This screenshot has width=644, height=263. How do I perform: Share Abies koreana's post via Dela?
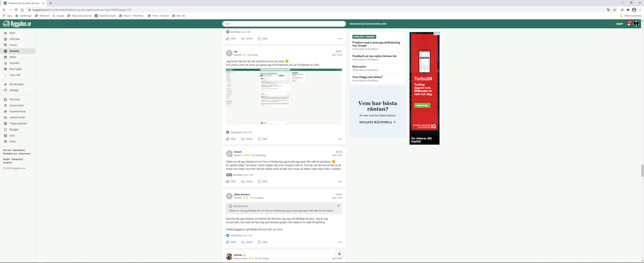point(262,242)
